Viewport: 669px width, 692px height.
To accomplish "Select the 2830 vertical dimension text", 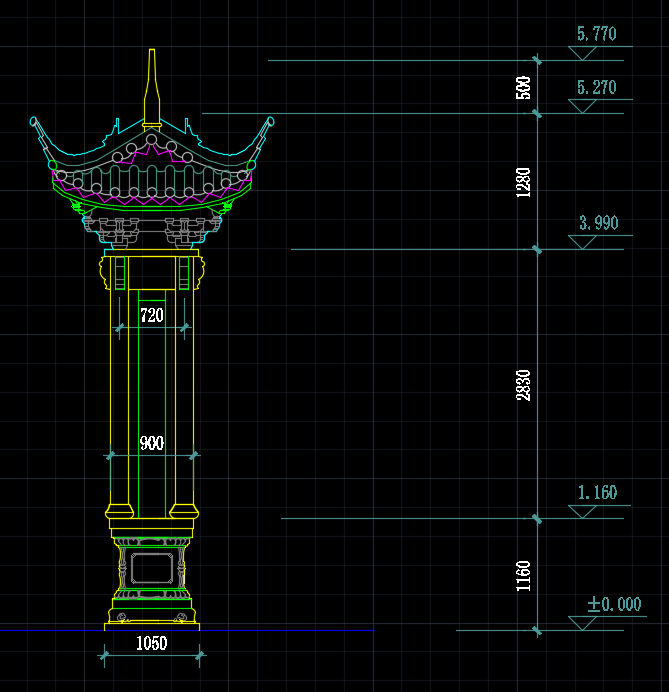I will (523, 385).
